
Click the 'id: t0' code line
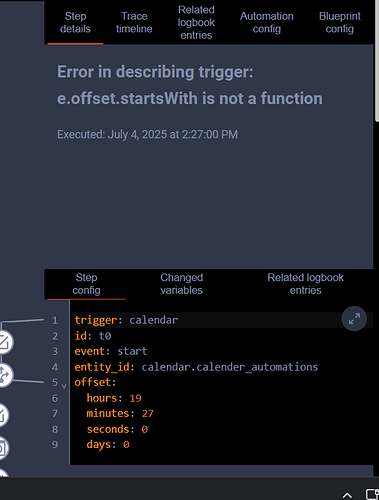click(93, 336)
